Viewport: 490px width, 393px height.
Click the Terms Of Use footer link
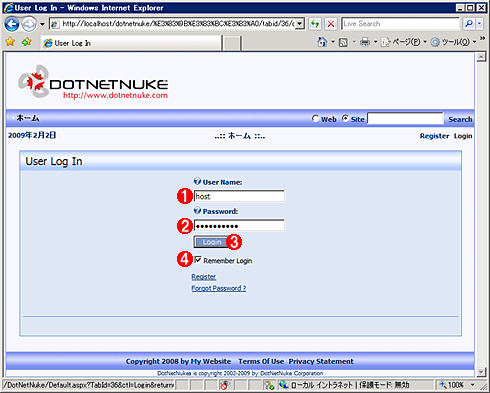click(x=261, y=361)
